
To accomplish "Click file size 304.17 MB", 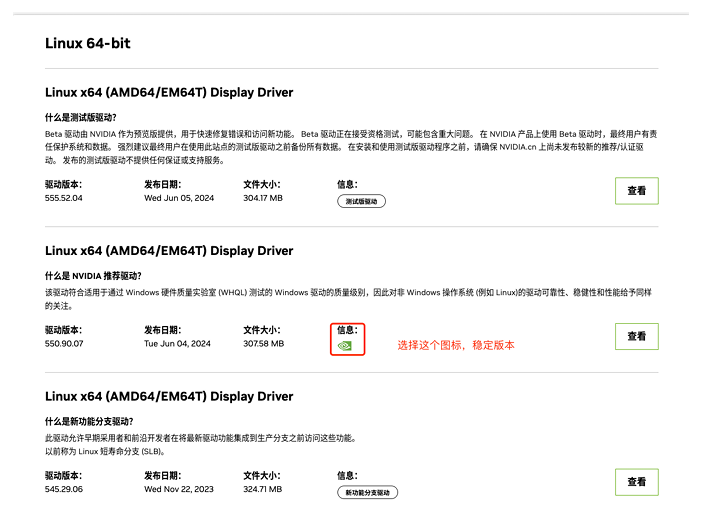I will click(263, 198).
